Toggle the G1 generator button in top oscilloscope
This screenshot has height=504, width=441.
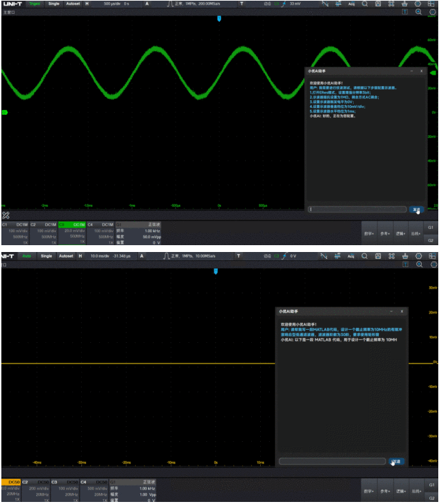(431, 226)
